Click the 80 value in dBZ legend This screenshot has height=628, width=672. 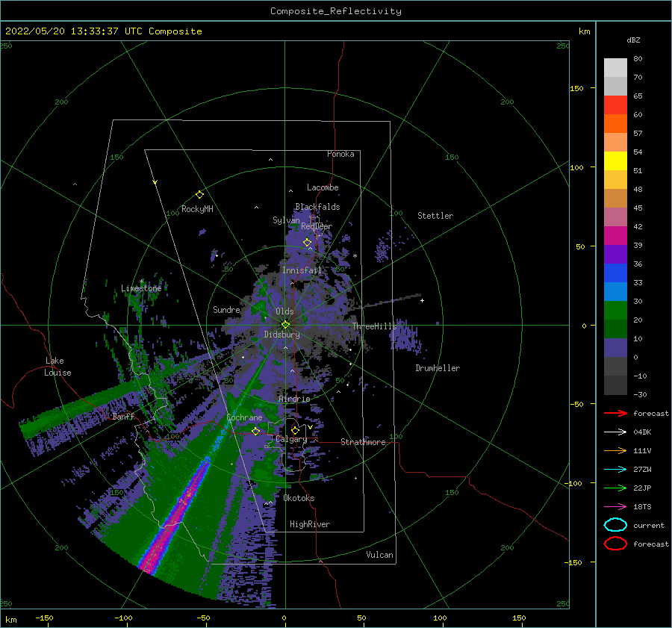pyautogui.click(x=638, y=59)
